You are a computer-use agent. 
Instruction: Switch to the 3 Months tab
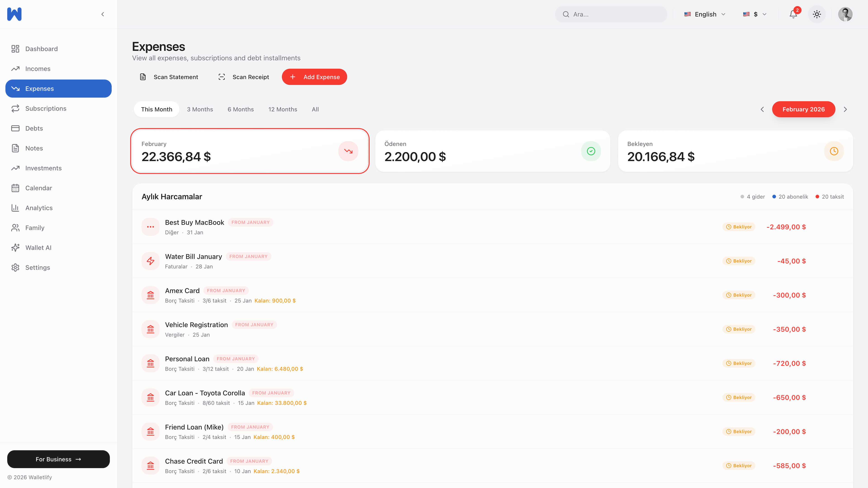[200, 109]
